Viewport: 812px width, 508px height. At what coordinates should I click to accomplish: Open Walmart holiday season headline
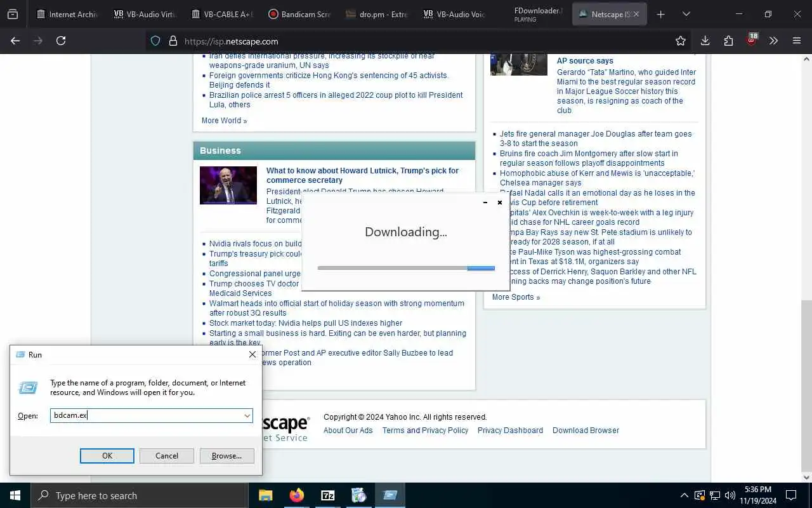tap(337, 308)
